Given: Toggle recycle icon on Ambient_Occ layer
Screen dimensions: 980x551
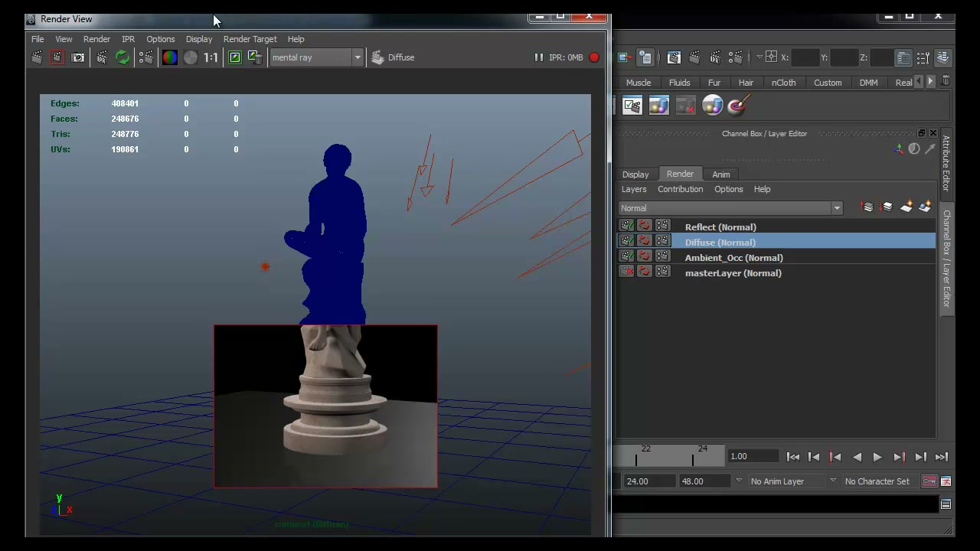Looking at the screenshot, I should point(645,257).
